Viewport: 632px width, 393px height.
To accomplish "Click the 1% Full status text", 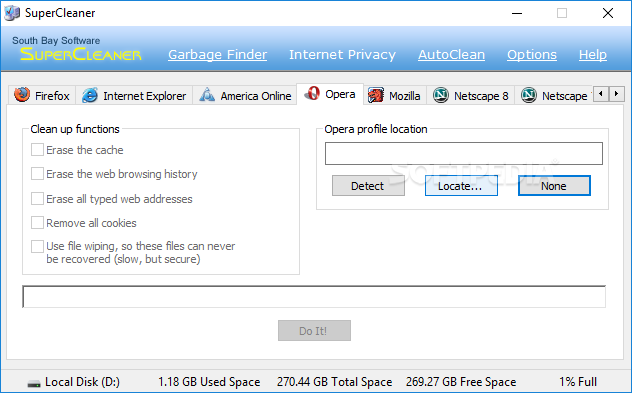I will (x=578, y=382).
